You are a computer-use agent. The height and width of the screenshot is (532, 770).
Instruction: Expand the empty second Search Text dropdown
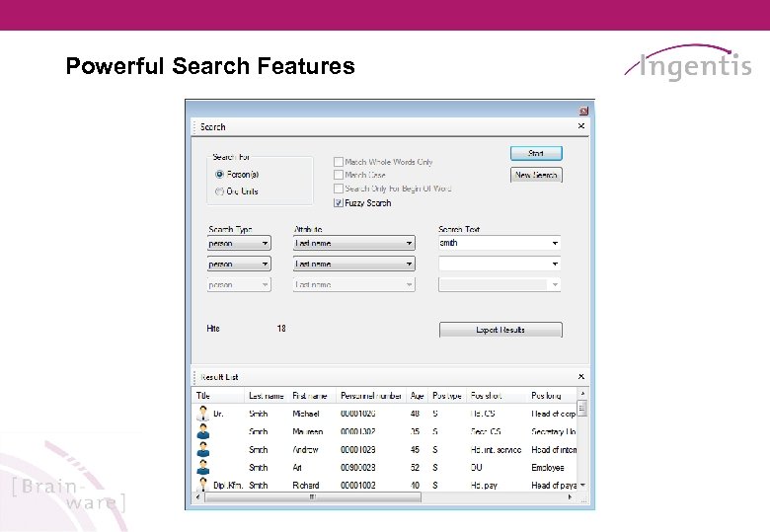[555, 265]
